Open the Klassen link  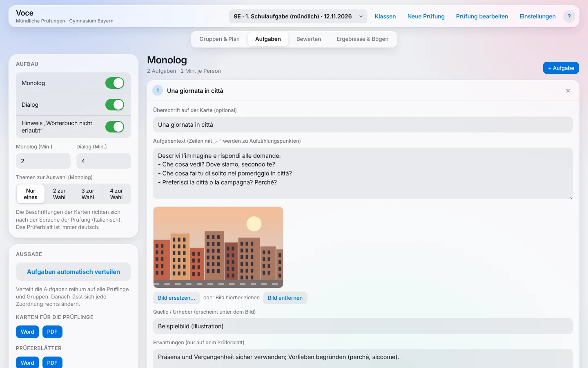(x=385, y=16)
